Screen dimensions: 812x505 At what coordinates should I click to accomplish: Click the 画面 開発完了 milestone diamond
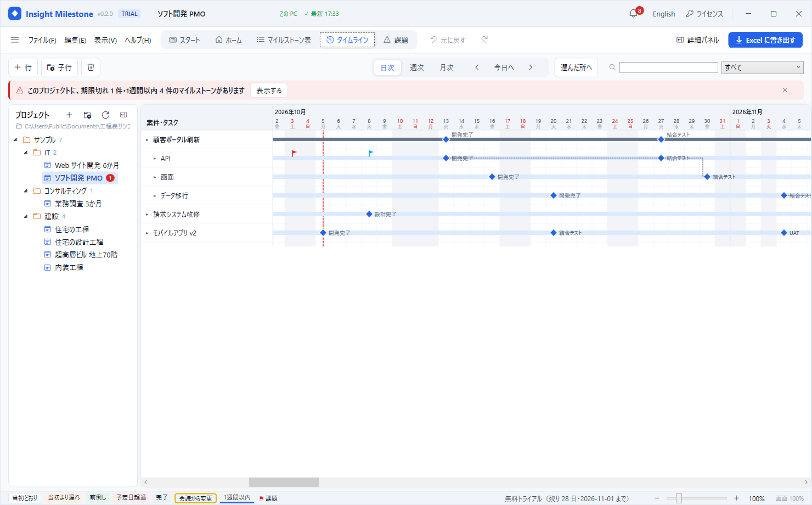click(x=492, y=177)
